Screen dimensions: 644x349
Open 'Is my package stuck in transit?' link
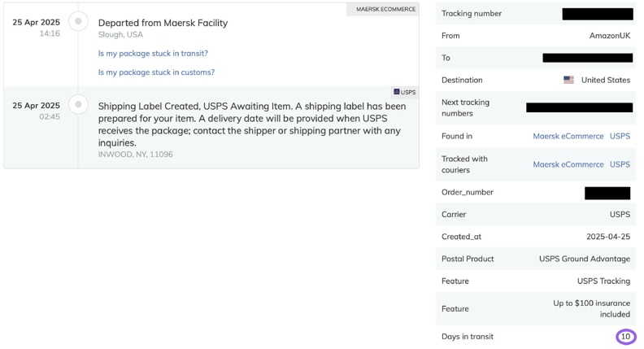pos(153,54)
